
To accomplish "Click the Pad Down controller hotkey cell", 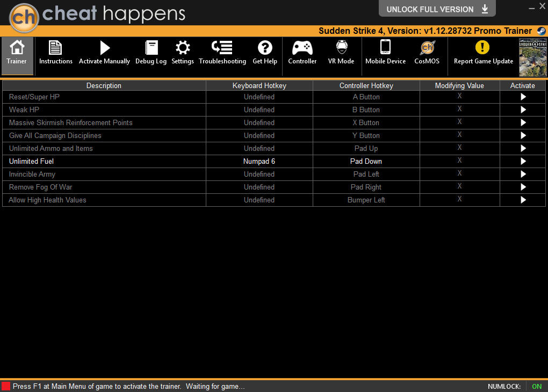I will (x=366, y=162).
